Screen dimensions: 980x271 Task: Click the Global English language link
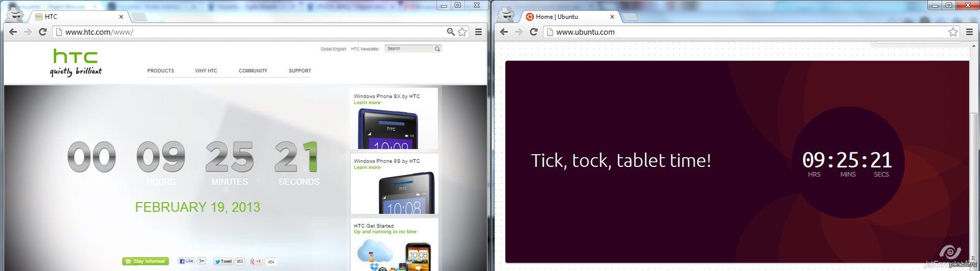(x=333, y=49)
